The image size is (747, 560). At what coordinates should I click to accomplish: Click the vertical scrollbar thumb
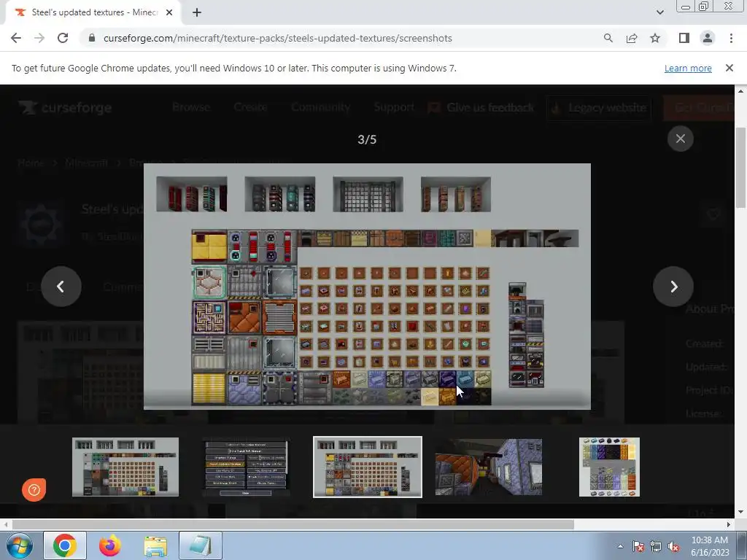coord(740,168)
